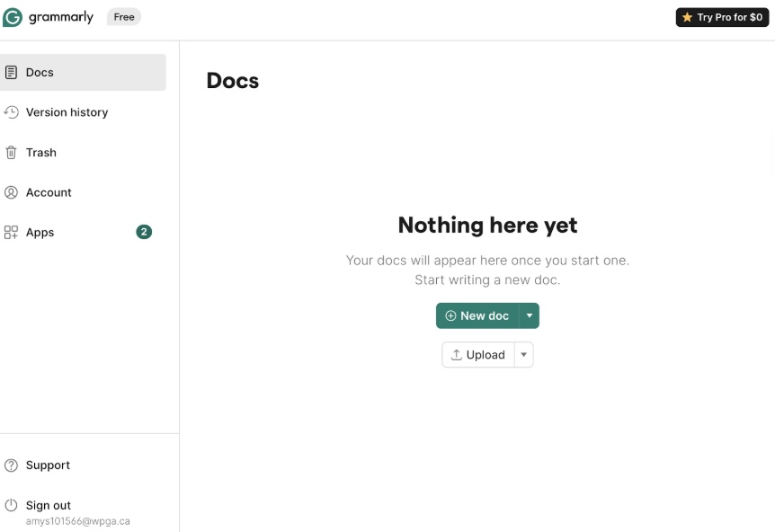This screenshot has height=532, width=775.
Task: Click the star icon on Try Pro
Action: (x=687, y=17)
